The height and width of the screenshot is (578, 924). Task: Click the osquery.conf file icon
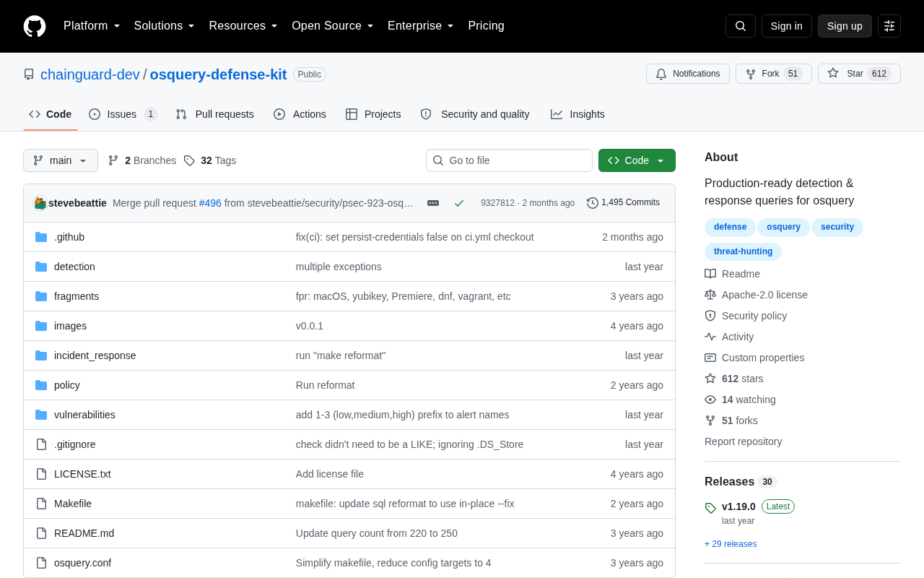[x=41, y=563]
